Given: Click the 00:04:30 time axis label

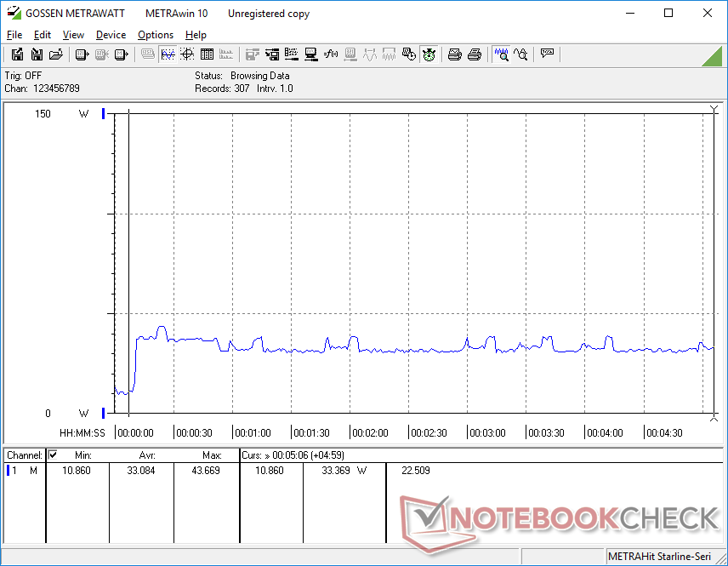Looking at the screenshot, I should tap(664, 433).
